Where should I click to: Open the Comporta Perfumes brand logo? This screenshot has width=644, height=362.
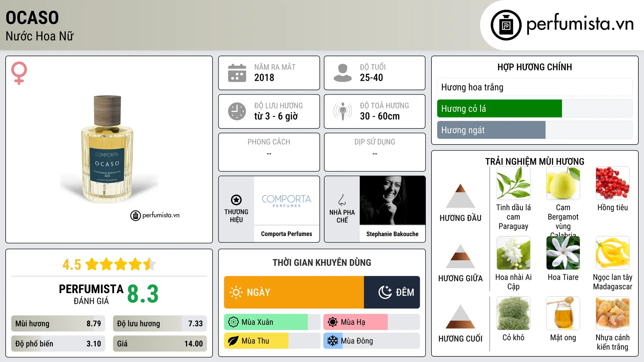point(286,200)
